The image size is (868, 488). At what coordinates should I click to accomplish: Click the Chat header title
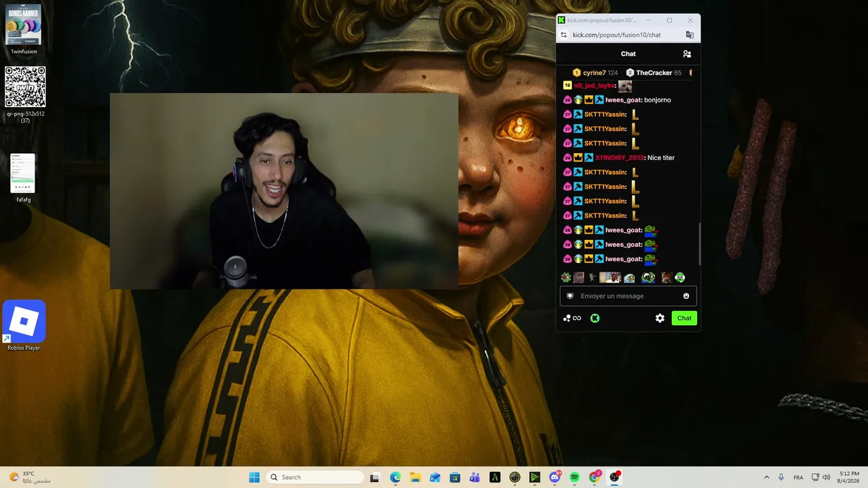[629, 54]
